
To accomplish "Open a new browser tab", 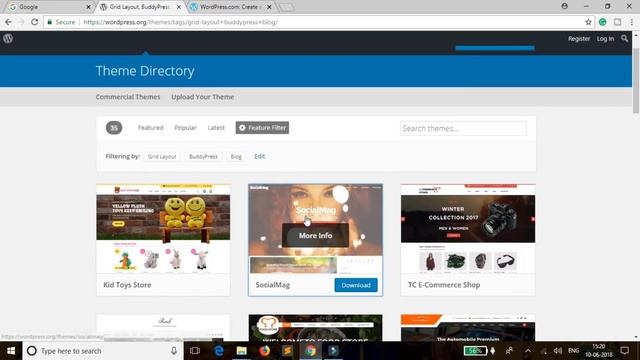I will 287,7.
